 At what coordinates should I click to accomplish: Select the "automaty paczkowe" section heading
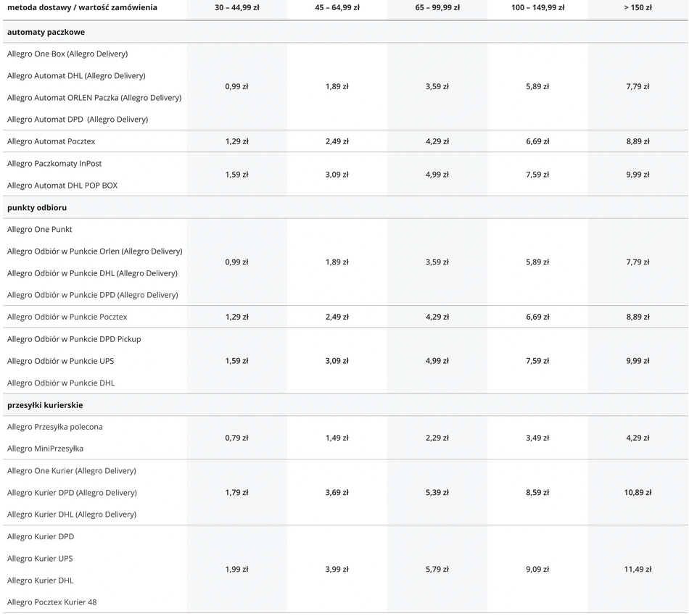coord(46,32)
